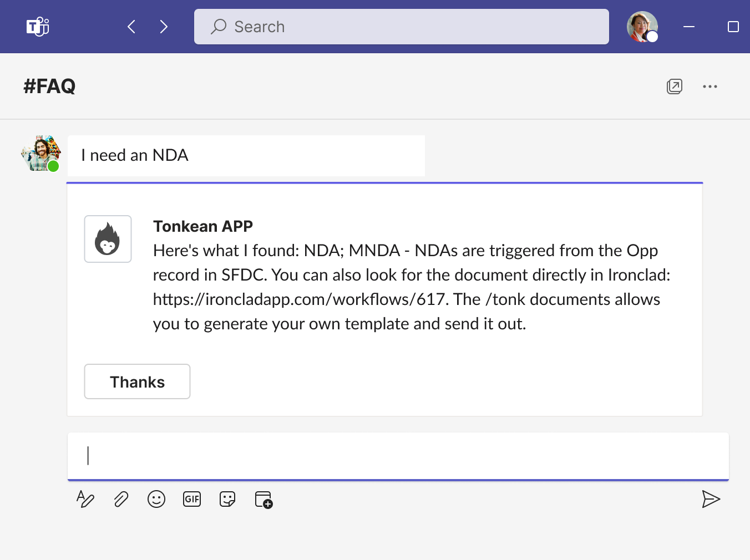Screen dimensions: 750x560
Task: Attach a file with the paperclip
Action: pyautogui.click(x=121, y=499)
